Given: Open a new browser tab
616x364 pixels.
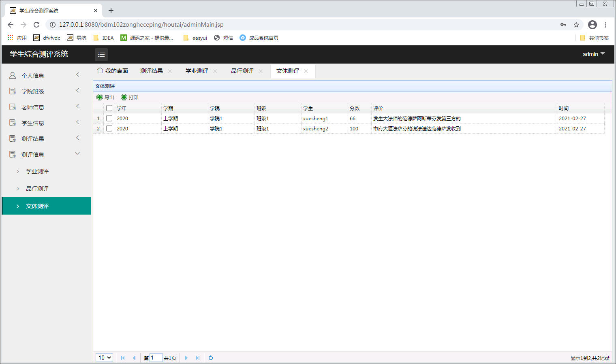Looking at the screenshot, I should click(x=111, y=11).
